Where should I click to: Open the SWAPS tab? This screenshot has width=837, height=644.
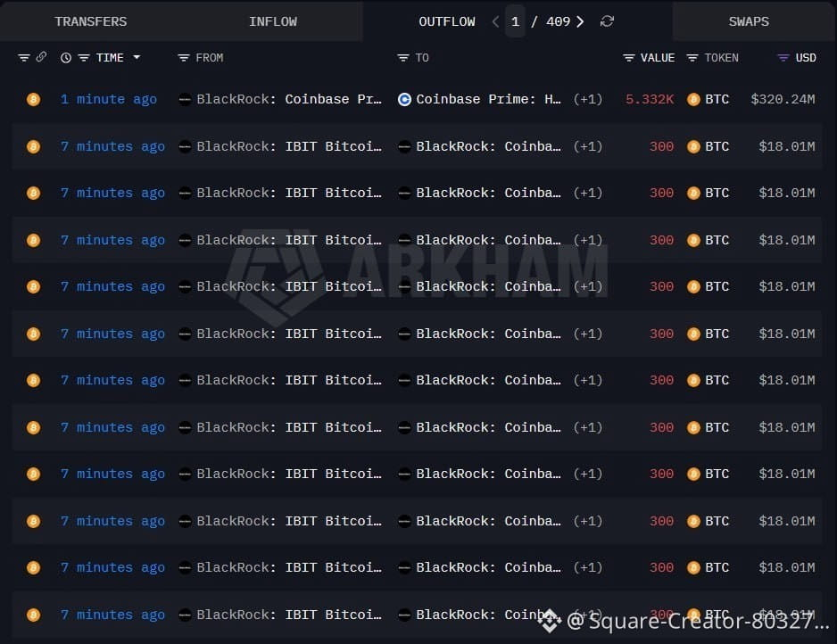(749, 21)
